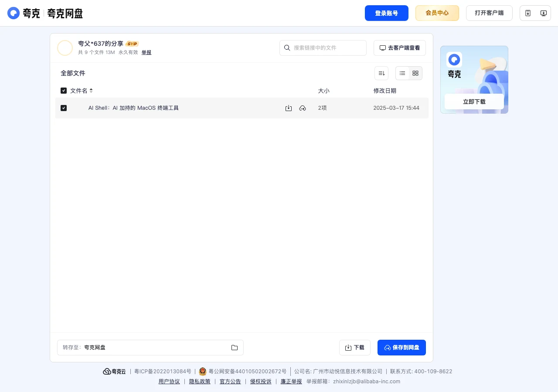Screen dimensions: 558x392
Task: Click the SVIP badge beside sharer name
Action: [x=132, y=44]
